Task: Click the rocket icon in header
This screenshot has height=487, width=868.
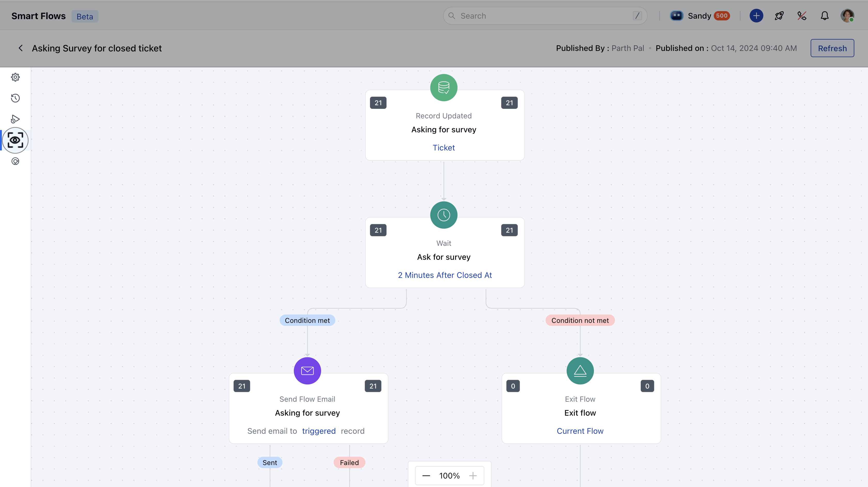Action: [779, 16]
